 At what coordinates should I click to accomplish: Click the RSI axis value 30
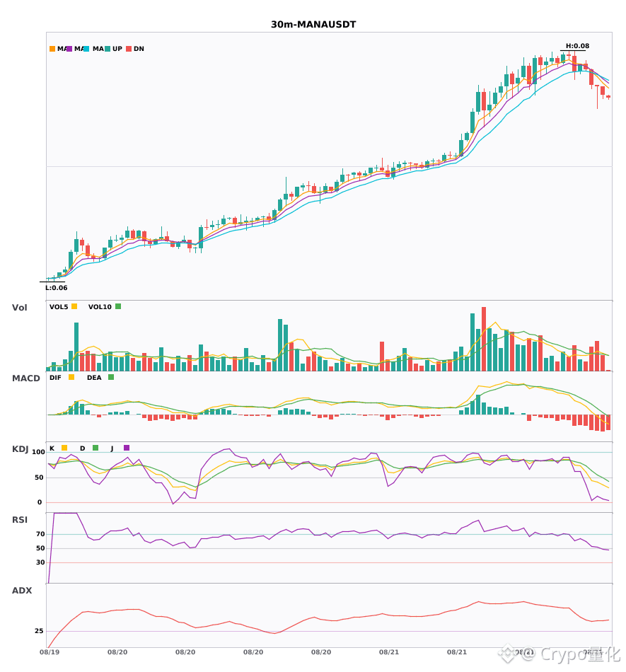40,562
